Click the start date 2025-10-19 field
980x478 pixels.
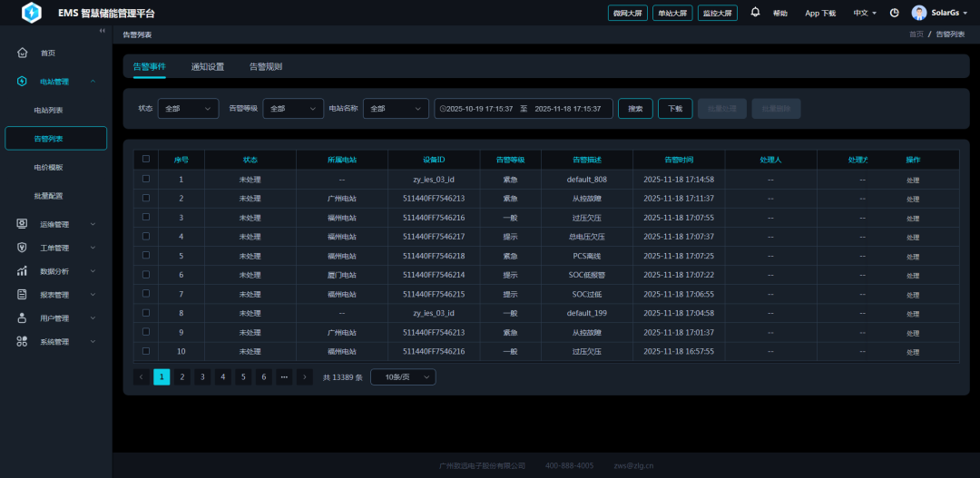[480, 109]
